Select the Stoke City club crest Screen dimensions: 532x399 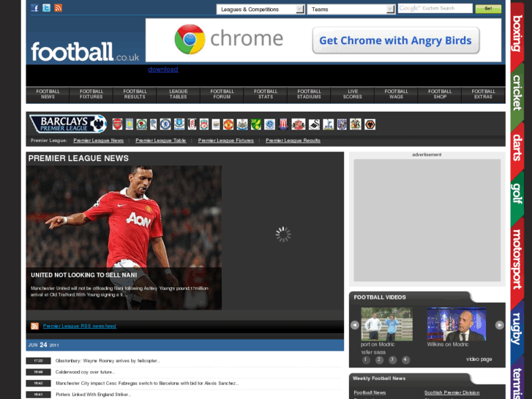(283, 124)
